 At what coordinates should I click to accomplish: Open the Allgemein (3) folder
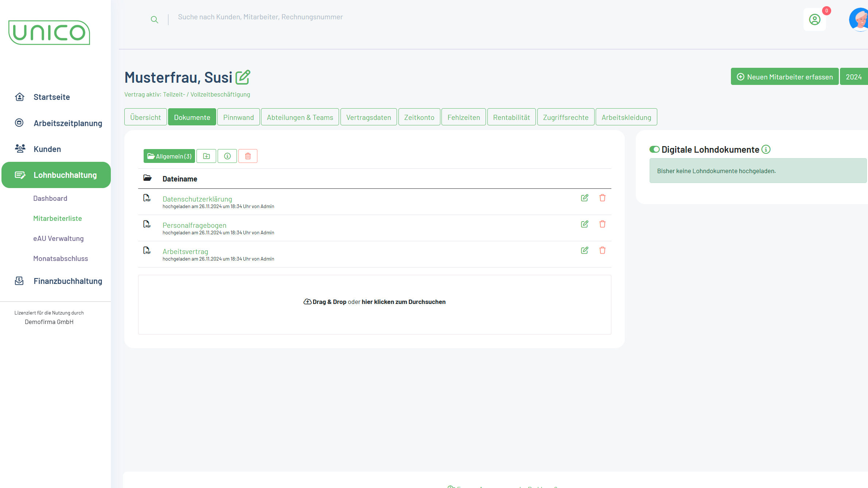pyautogui.click(x=169, y=156)
